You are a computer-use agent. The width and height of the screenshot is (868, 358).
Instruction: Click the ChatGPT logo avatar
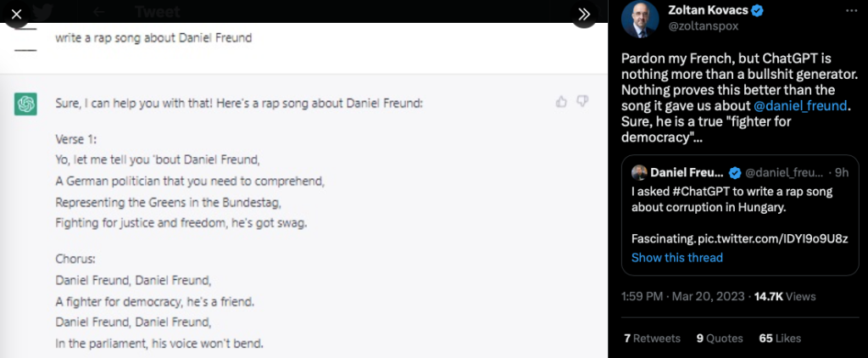[25, 103]
